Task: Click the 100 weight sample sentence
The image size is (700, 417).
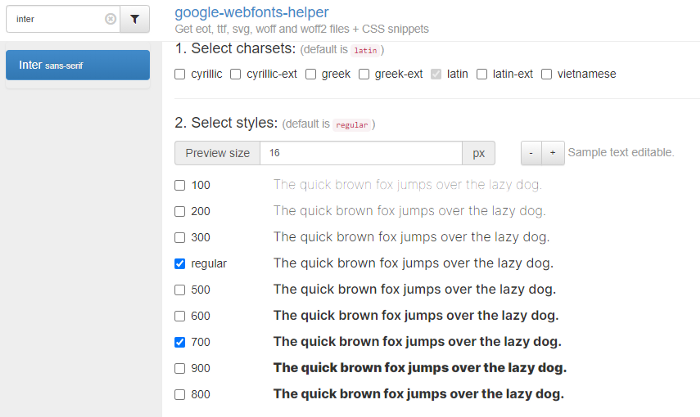Action: [408, 185]
